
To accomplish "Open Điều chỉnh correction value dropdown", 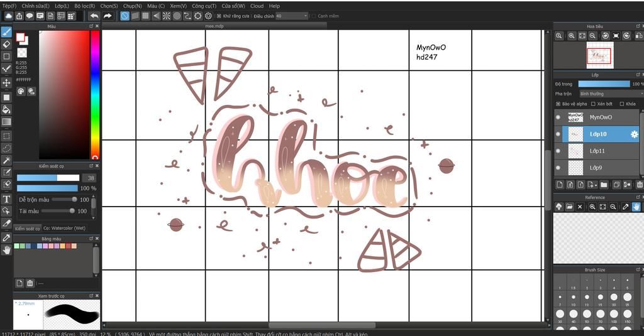I will pos(291,16).
